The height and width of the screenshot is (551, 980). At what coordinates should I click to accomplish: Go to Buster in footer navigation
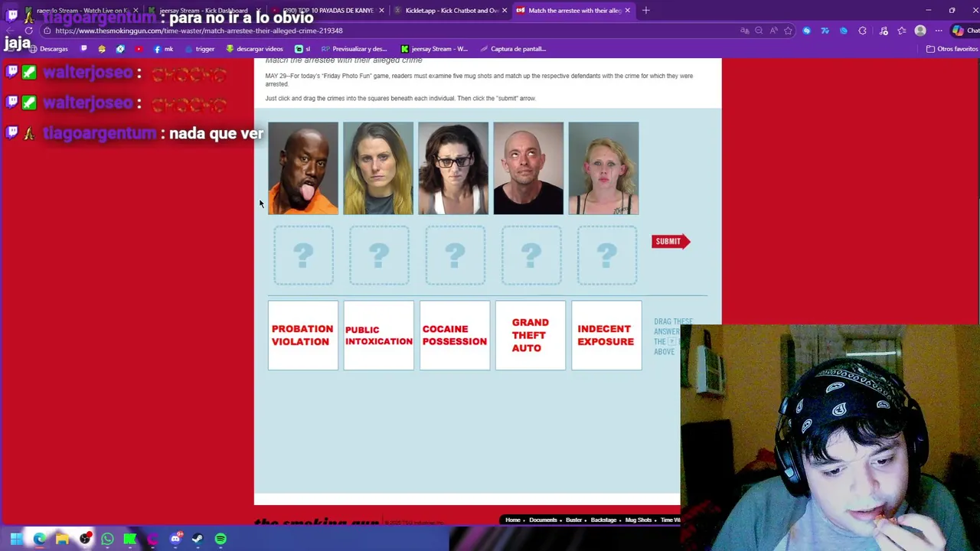(x=574, y=520)
